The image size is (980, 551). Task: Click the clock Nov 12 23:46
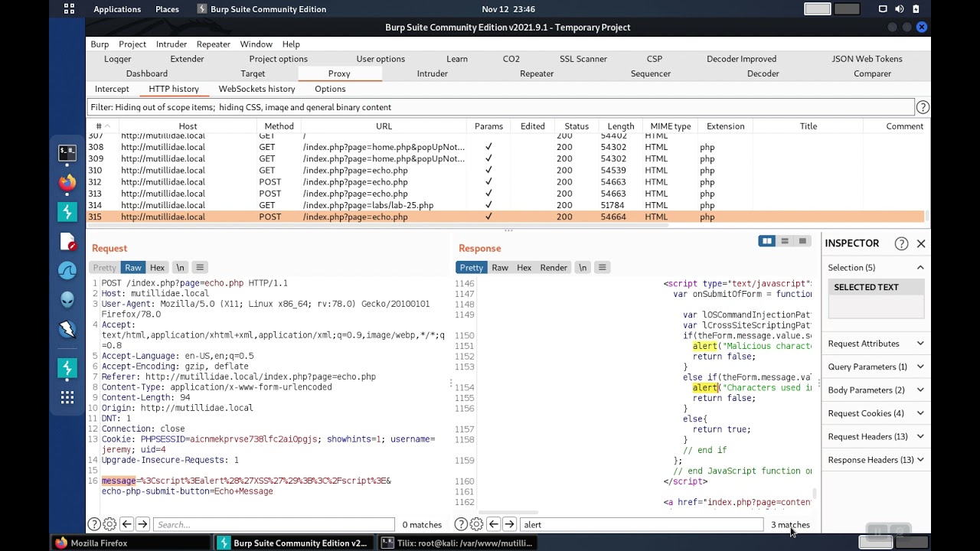508,9
